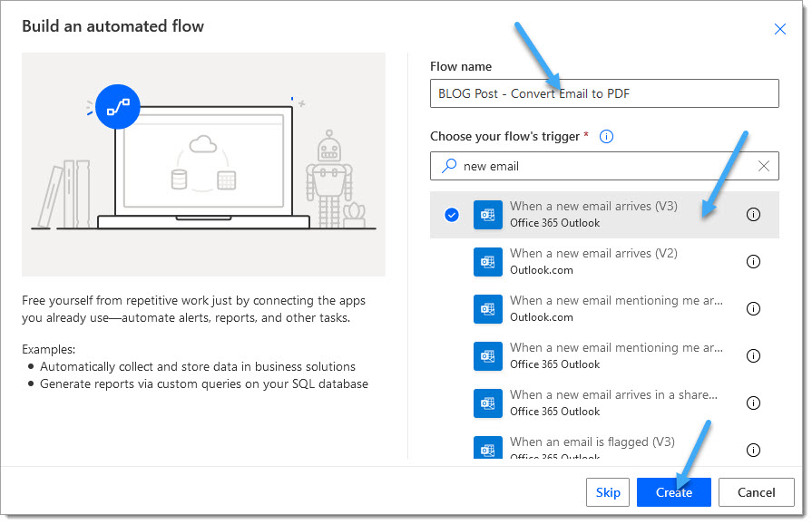
Task: Click info icon for email mentioning me Office 365 trigger
Action: (753, 355)
